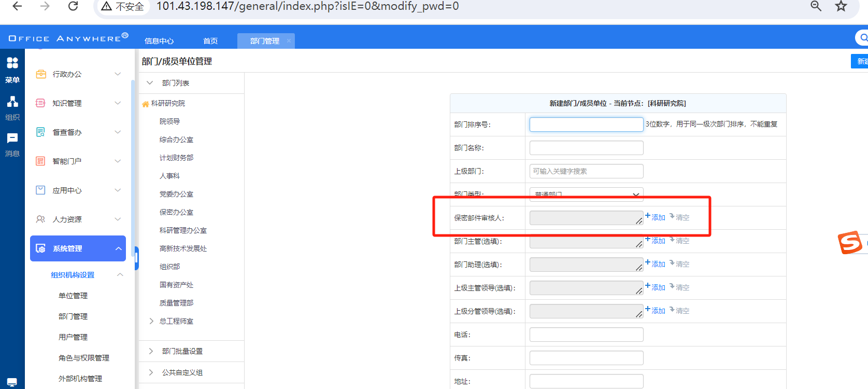The image size is (868, 389).
Task: Open 单位管理 in the sidebar
Action: point(73,296)
